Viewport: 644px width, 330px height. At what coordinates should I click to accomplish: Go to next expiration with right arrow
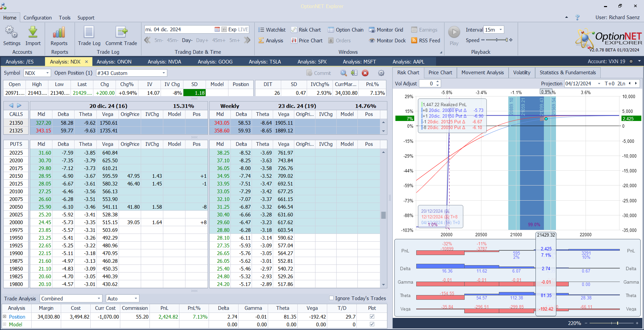point(19,106)
